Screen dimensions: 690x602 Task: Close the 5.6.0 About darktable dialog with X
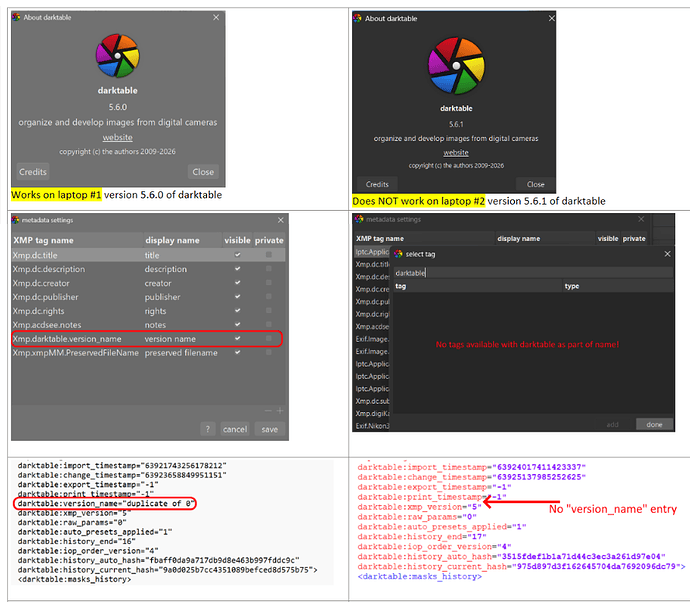pos(216,17)
